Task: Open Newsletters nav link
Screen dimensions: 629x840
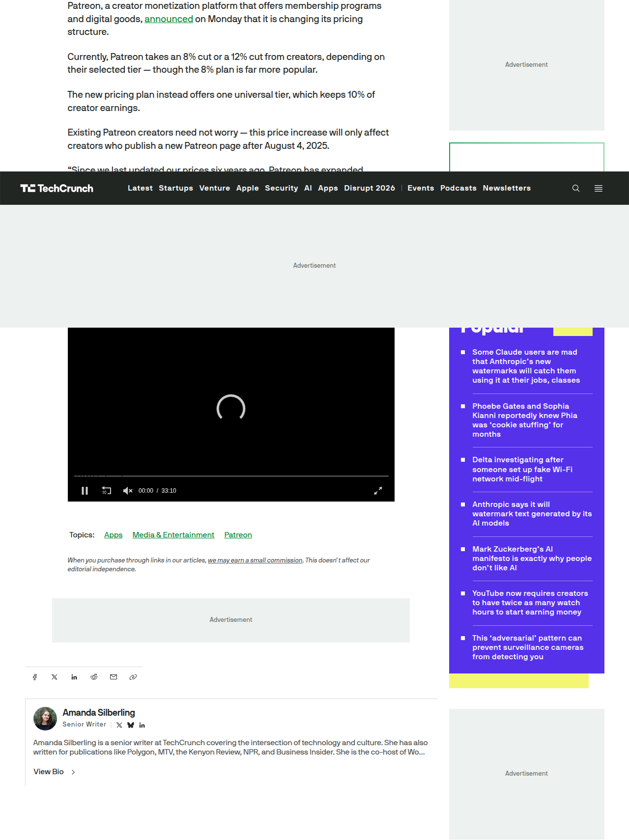Action: [x=507, y=188]
